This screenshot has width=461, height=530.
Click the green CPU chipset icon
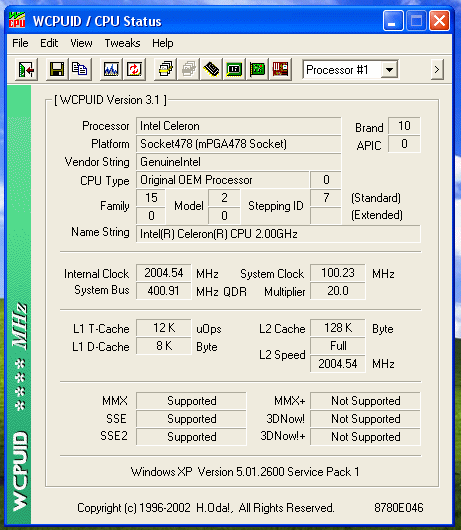coord(234,70)
